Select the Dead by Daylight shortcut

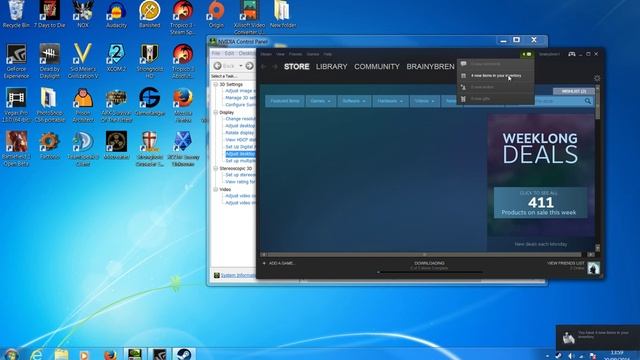tap(50, 60)
